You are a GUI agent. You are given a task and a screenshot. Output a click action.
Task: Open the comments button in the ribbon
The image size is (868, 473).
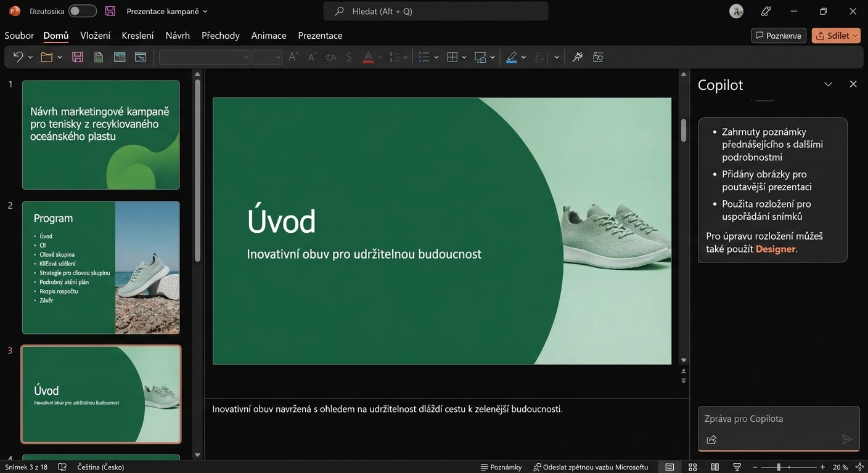(x=779, y=36)
